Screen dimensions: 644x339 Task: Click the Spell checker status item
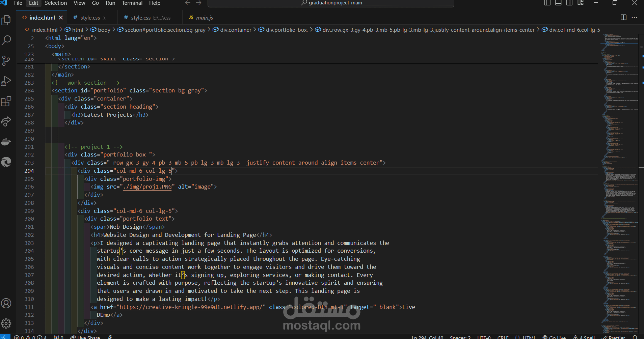[584, 337]
